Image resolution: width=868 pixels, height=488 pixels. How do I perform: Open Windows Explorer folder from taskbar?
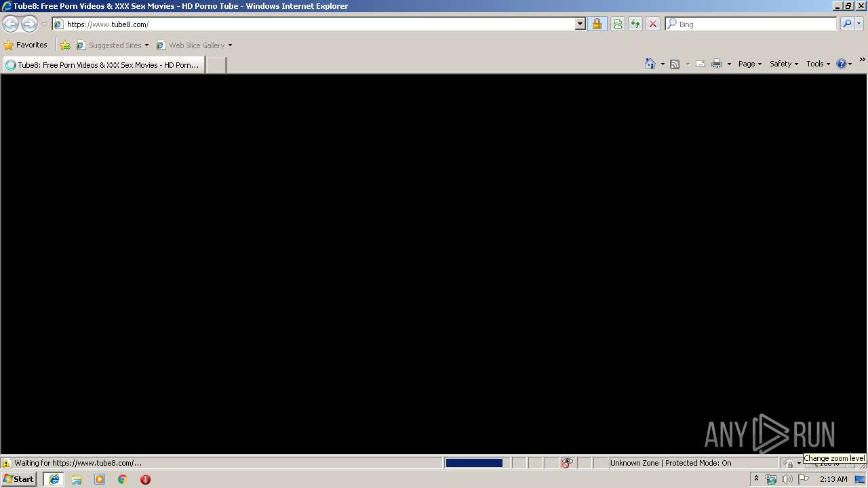[x=77, y=479]
